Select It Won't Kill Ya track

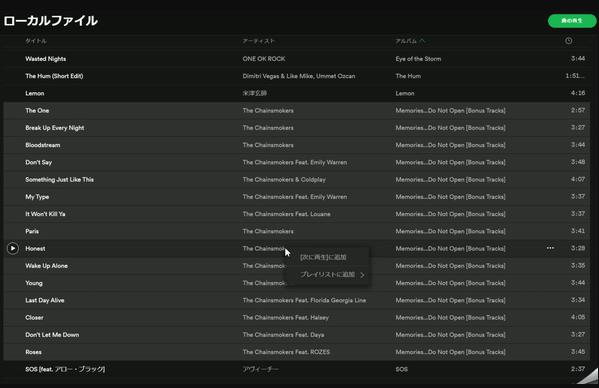45,214
